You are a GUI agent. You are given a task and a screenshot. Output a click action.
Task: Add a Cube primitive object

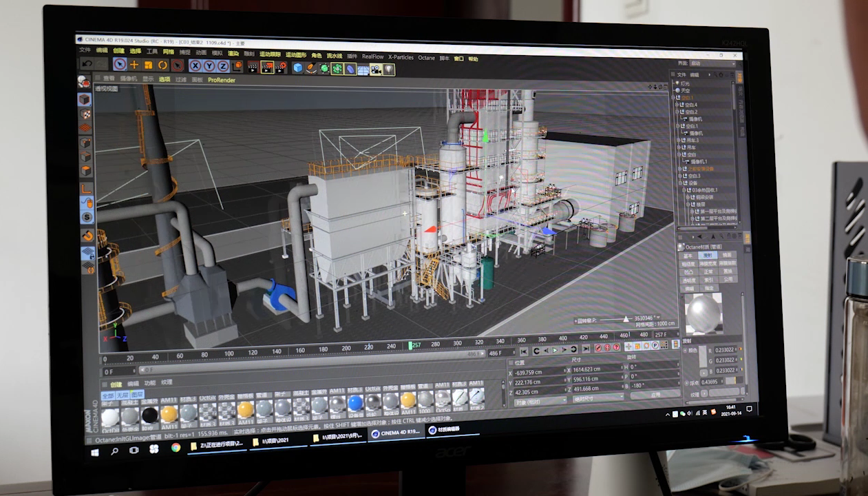click(298, 68)
